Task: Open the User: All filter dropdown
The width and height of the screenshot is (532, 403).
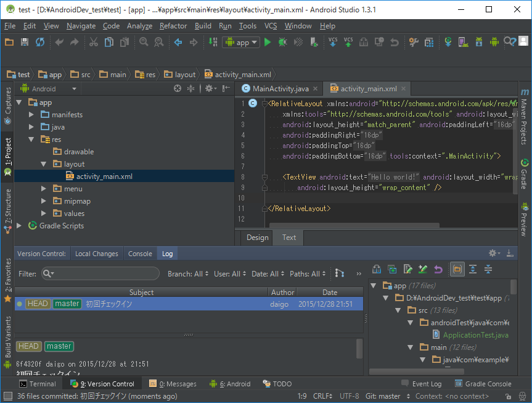Action: pos(230,273)
